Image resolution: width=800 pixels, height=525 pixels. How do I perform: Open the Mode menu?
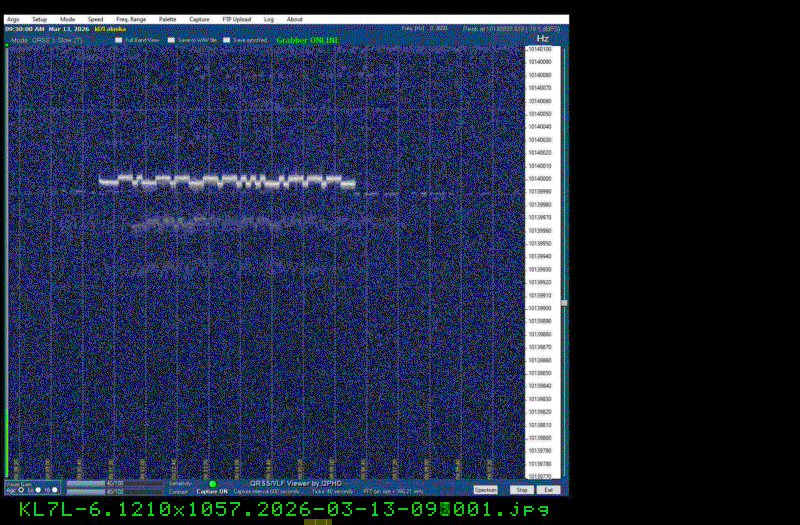coord(67,19)
